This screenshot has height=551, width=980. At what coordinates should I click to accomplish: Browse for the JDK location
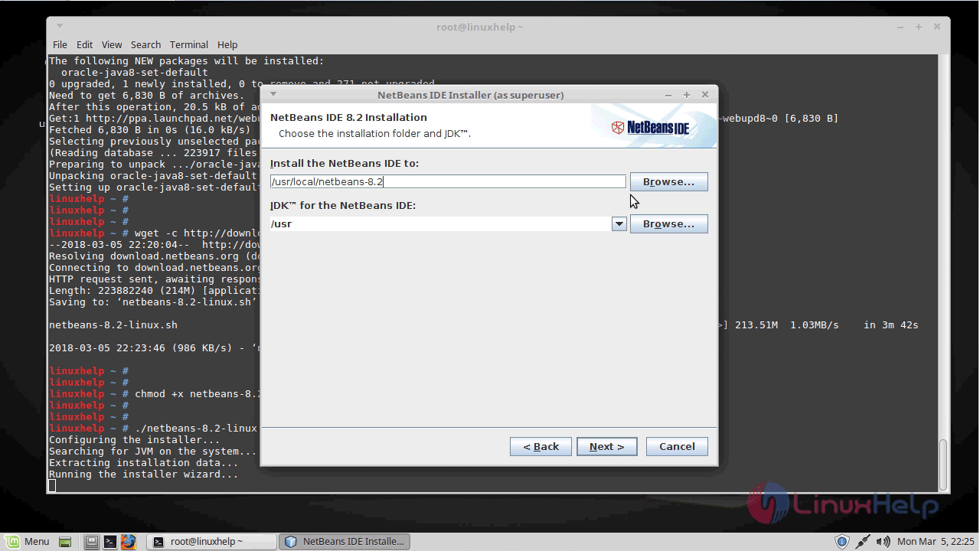(x=668, y=223)
